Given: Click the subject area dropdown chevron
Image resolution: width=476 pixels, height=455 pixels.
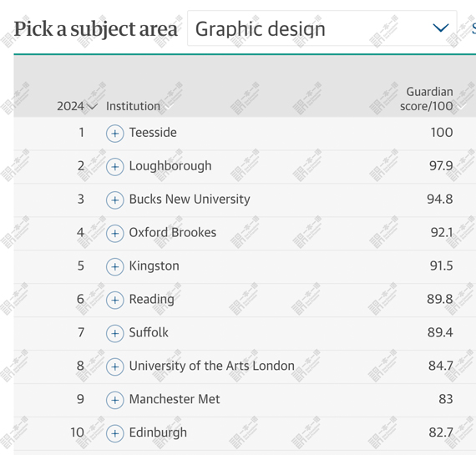Looking at the screenshot, I should [x=440, y=28].
